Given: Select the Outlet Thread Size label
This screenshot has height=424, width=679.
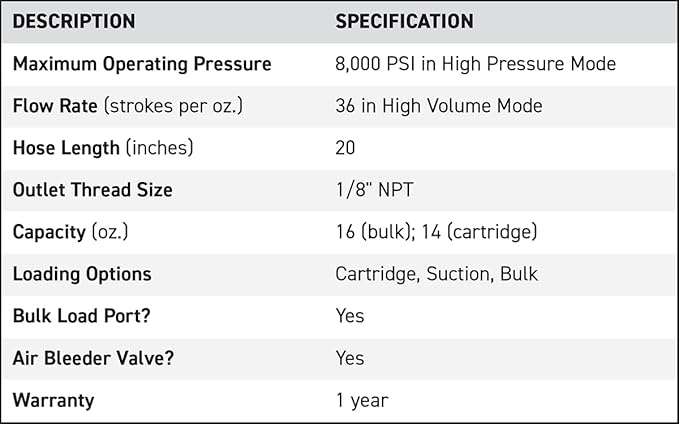Looking at the screenshot, I should pos(92,190).
